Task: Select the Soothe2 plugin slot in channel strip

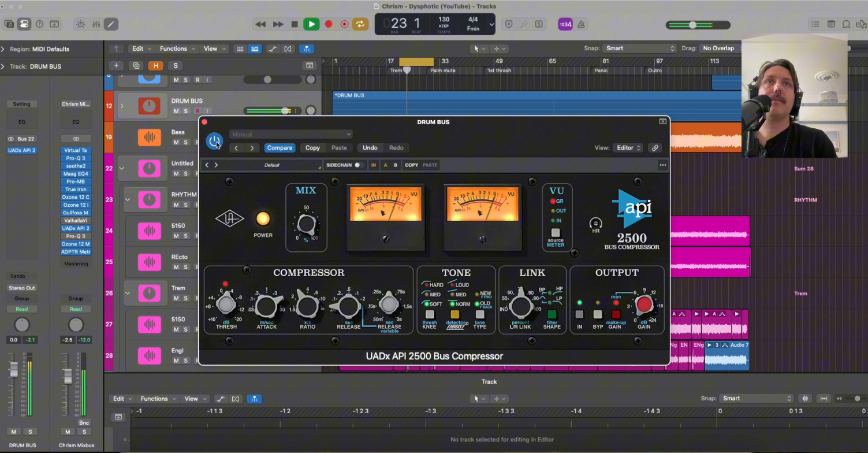Action: coord(76,166)
